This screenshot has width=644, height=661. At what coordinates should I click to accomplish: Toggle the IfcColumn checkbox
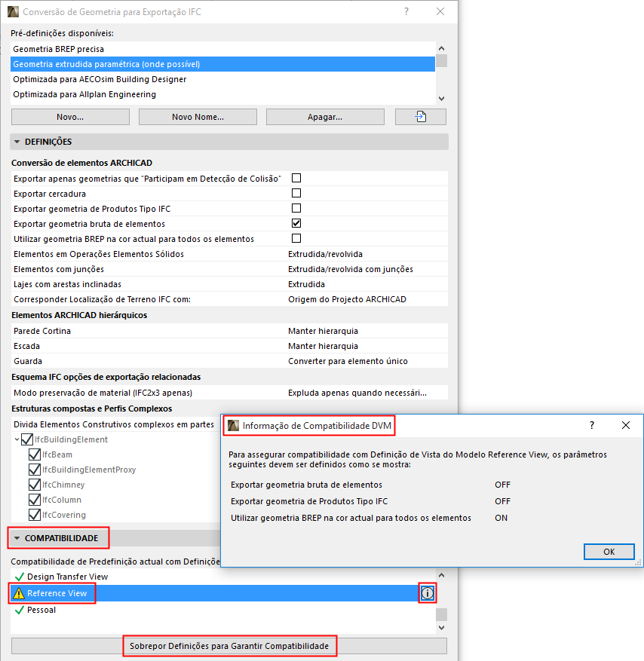[35, 500]
